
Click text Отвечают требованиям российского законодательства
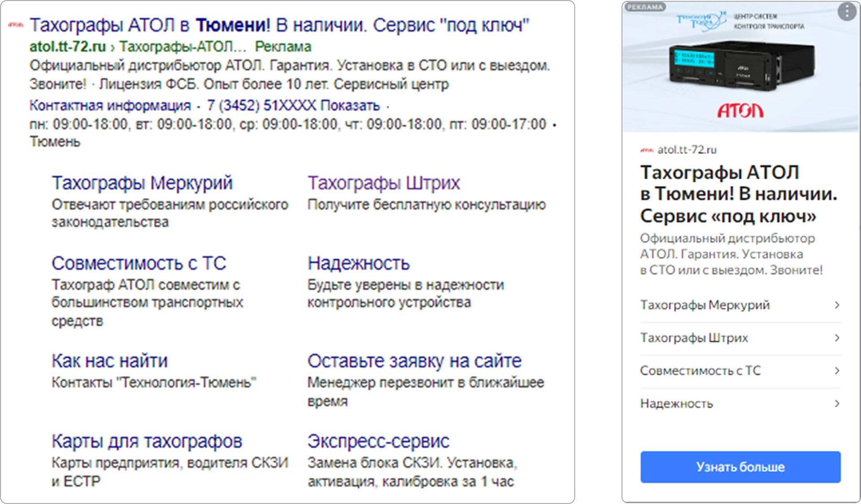tap(170, 213)
